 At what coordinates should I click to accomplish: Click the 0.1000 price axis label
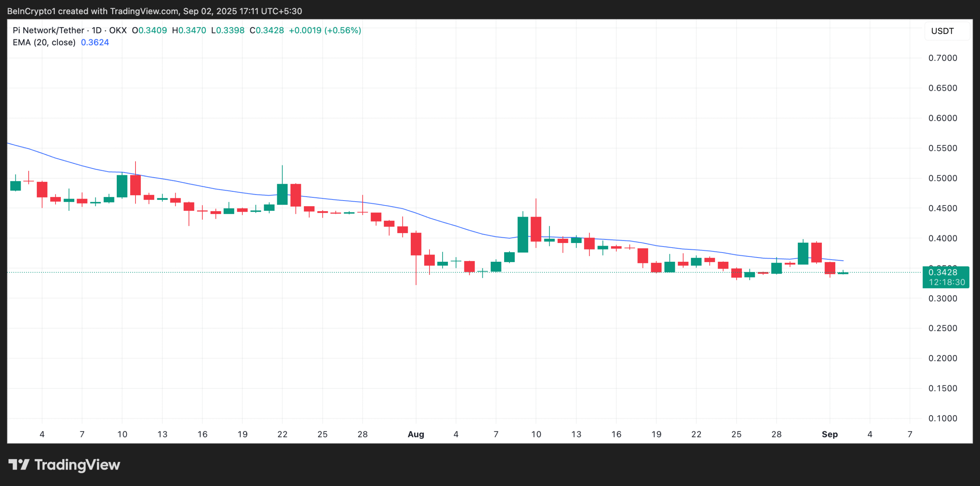coord(942,418)
